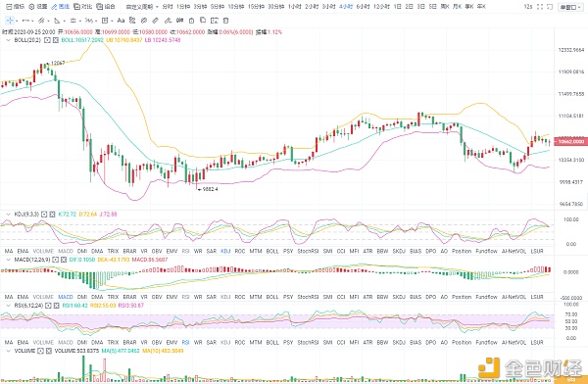Collapse the BOLL indicator panel
588x384 pixels.
[x=8, y=40]
